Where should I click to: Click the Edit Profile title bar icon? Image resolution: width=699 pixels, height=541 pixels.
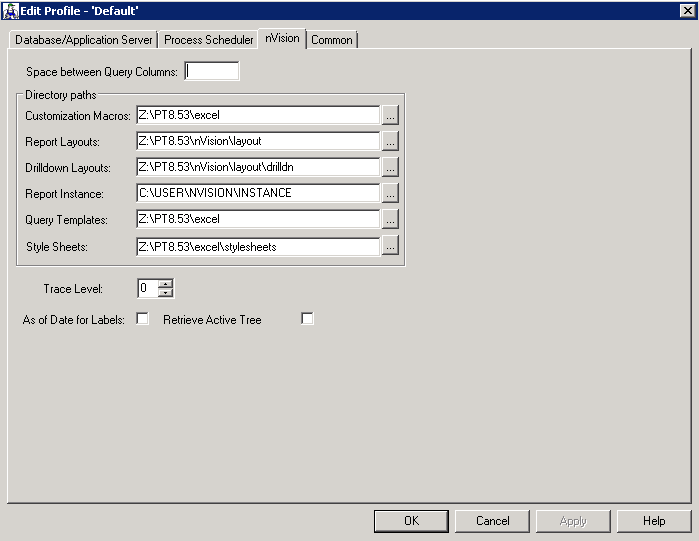10,11
